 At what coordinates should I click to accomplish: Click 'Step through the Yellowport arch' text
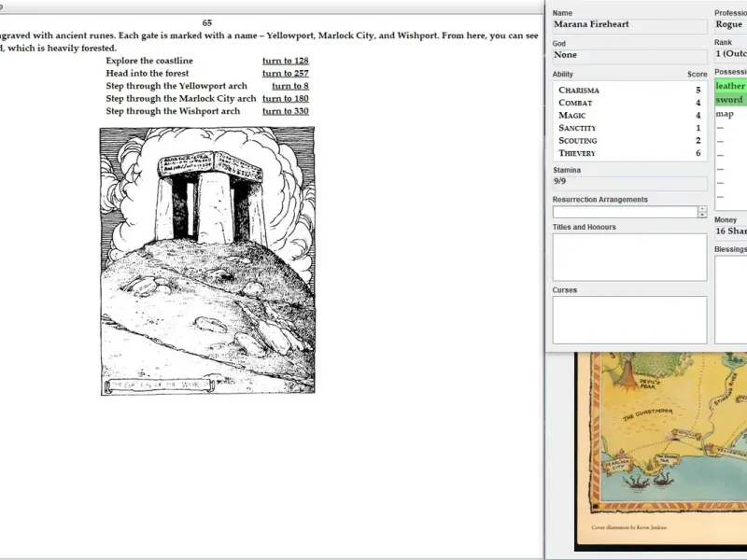pyautogui.click(x=176, y=86)
